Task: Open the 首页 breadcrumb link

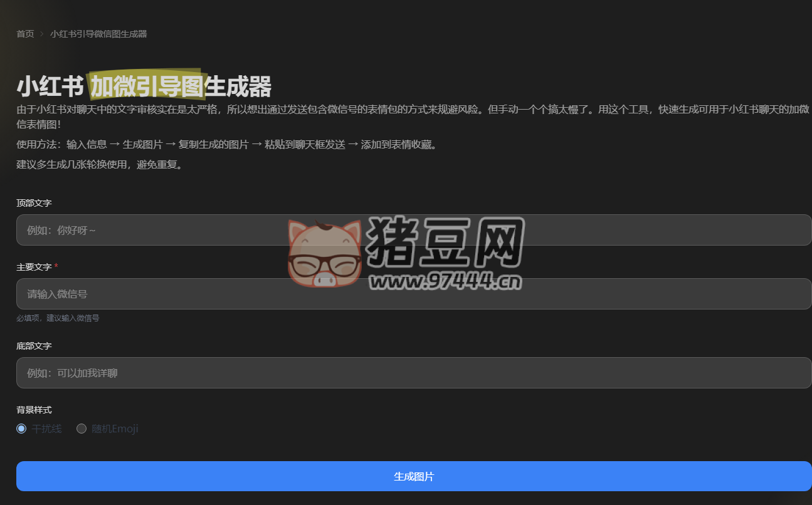Action: [24, 34]
